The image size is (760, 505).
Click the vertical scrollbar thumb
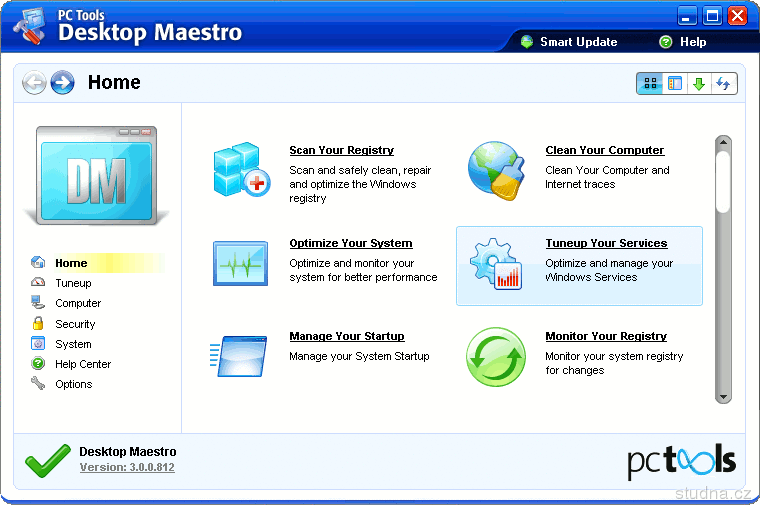click(723, 182)
